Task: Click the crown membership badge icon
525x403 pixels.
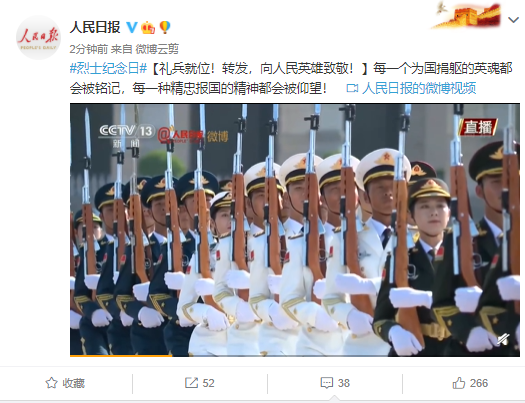Action: (x=148, y=27)
